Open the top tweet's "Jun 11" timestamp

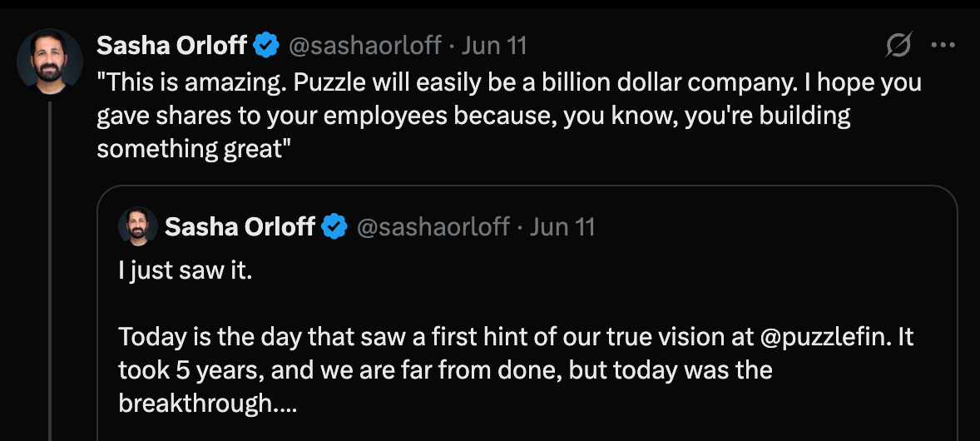point(494,45)
